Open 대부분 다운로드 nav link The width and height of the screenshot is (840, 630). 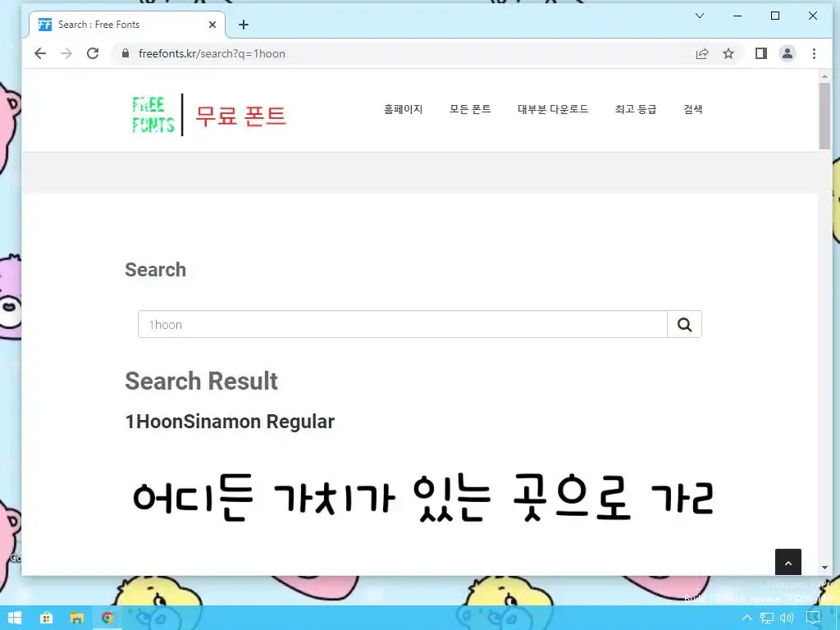[x=553, y=109]
